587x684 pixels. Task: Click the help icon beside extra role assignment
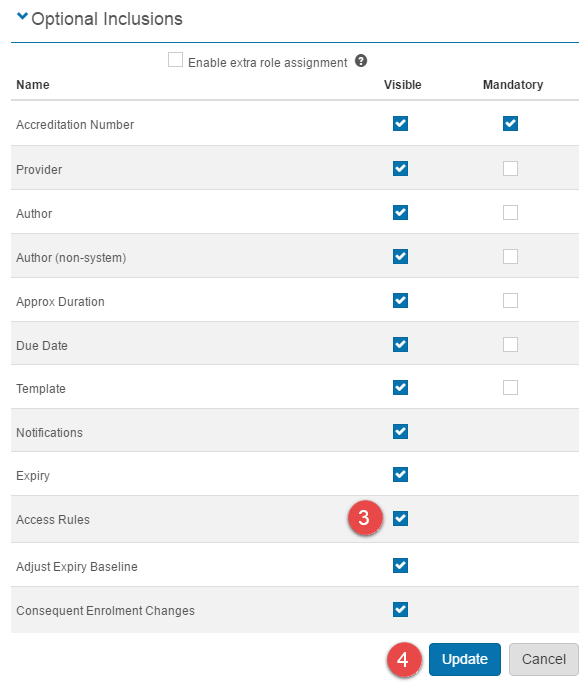tap(361, 61)
